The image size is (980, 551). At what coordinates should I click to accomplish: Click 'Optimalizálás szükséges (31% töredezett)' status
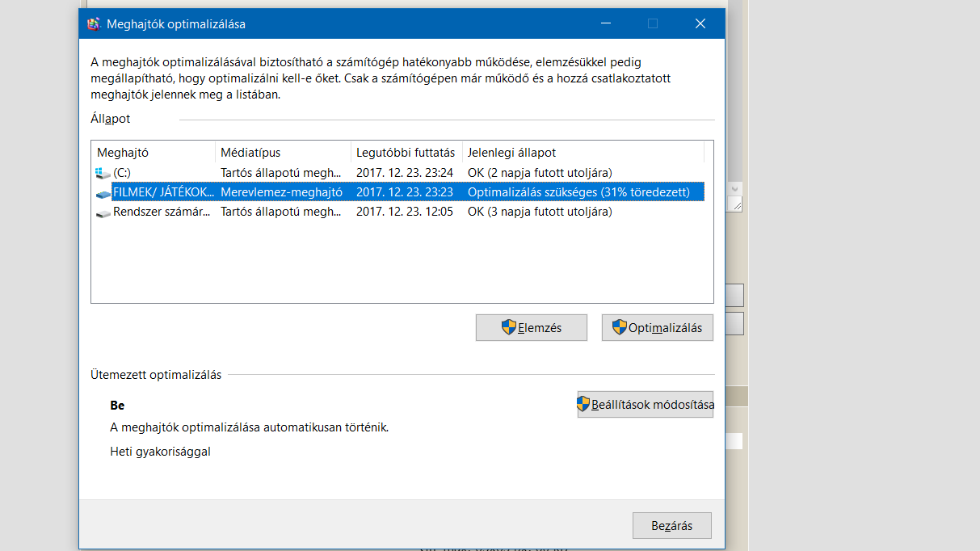click(x=578, y=192)
